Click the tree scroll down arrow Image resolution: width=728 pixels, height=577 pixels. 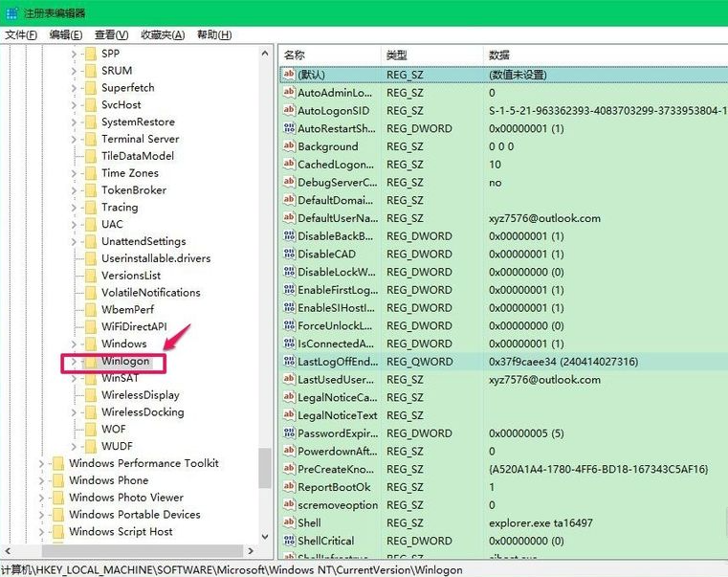265,537
